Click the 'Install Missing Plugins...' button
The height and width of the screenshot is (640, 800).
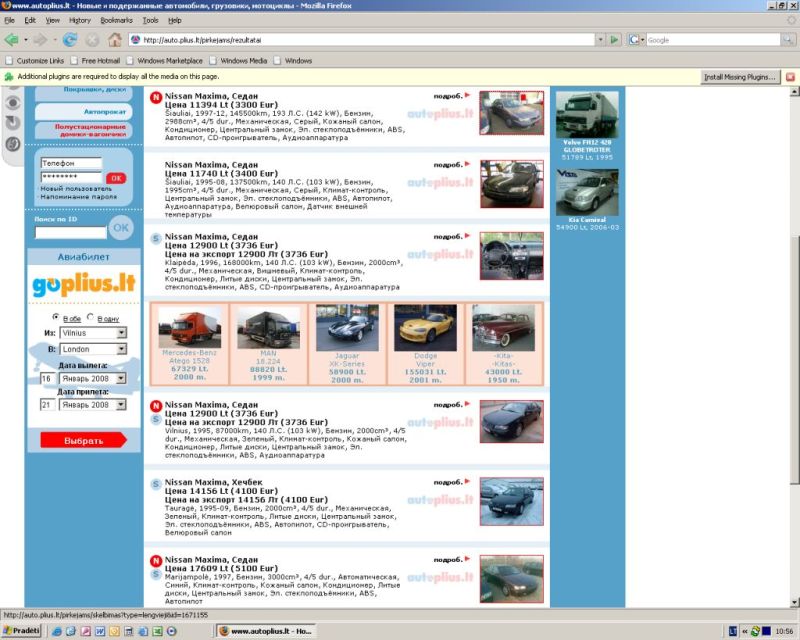[739, 76]
